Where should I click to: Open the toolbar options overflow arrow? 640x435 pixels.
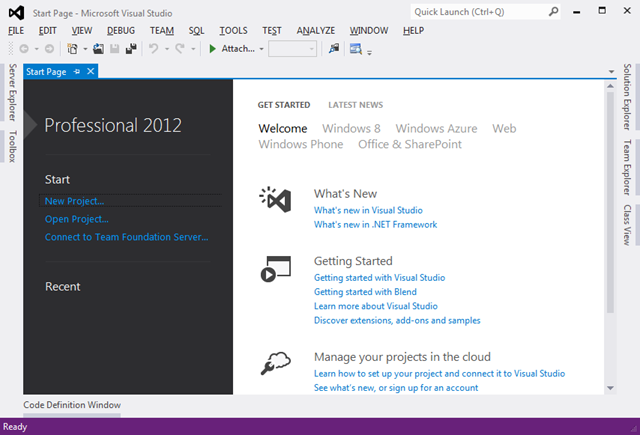point(369,52)
